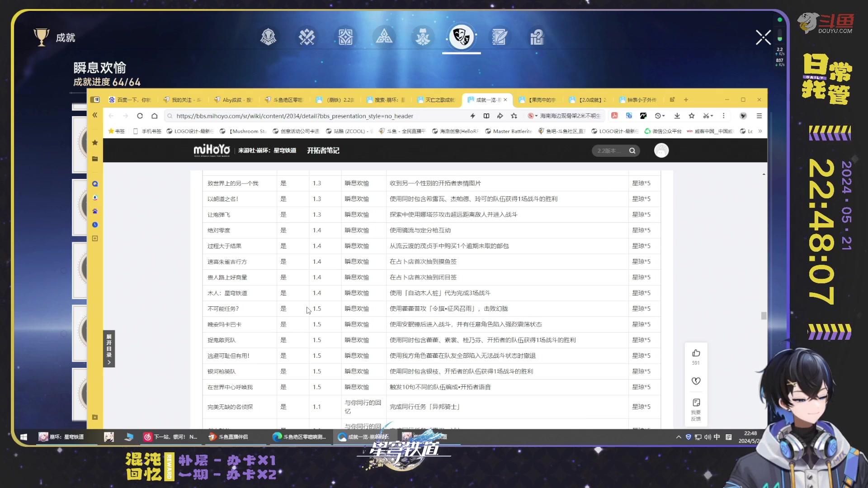This screenshot has width=868, height=488.
Task: Click the folder icon in browser sidebar
Action: (x=95, y=159)
